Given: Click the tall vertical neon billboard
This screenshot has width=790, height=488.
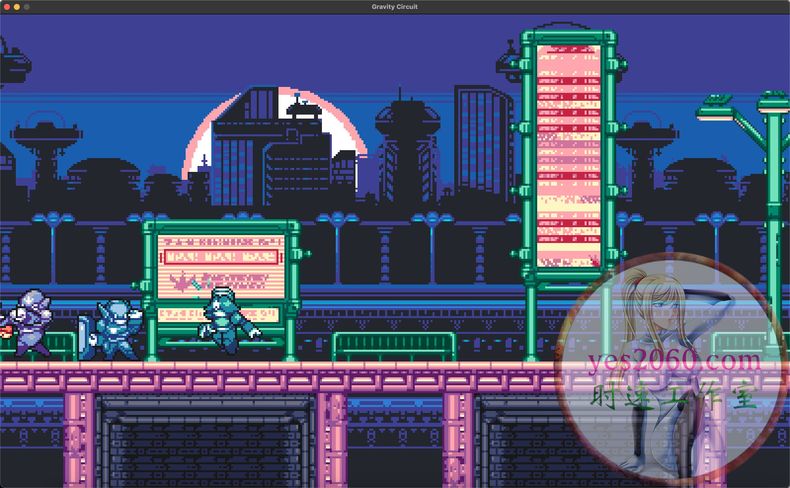Looking at the screenshot, I should coord(568,155).
